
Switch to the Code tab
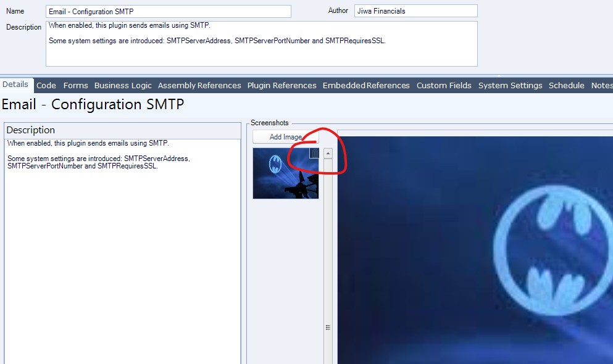pyautogui.click(x=46, y=85)
